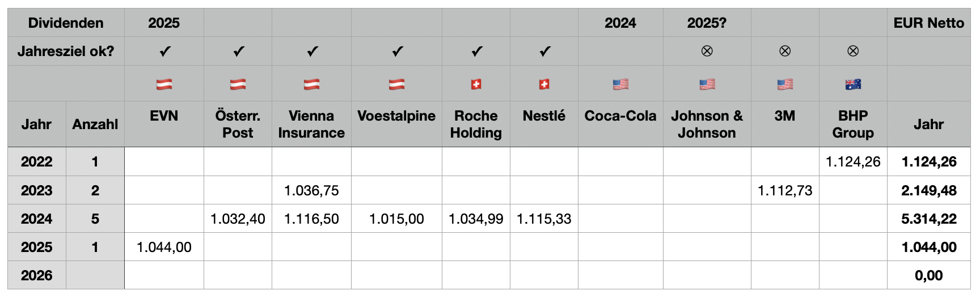Toggle the checkmark in the EVN column
This screenshot has height=299, width=980.
[x=164, y=52]
